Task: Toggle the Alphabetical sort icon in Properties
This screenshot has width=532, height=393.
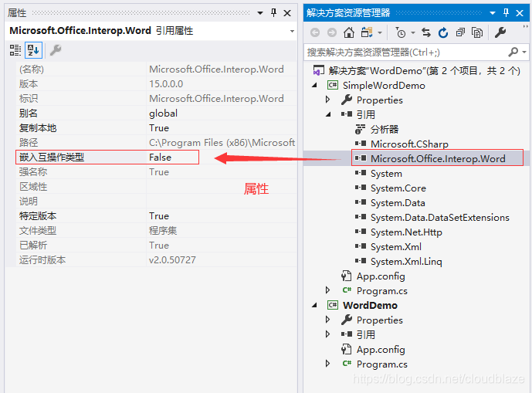Action: click(x=33, y=50)
